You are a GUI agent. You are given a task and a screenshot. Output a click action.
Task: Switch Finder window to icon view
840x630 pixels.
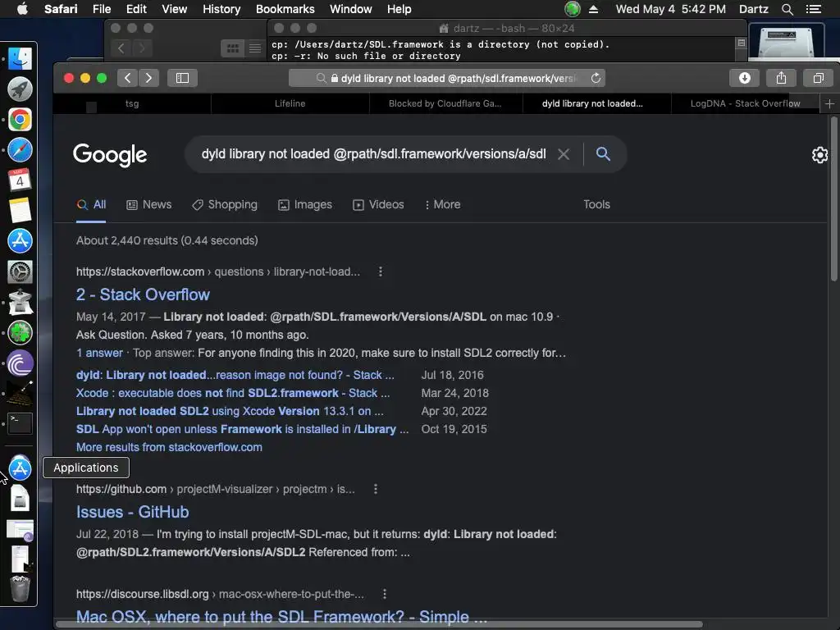233,48
